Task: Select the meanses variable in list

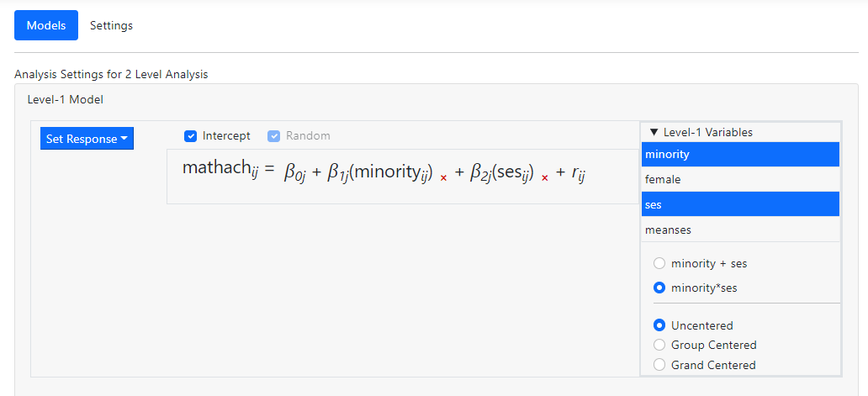Action: [x=740, y=230]
